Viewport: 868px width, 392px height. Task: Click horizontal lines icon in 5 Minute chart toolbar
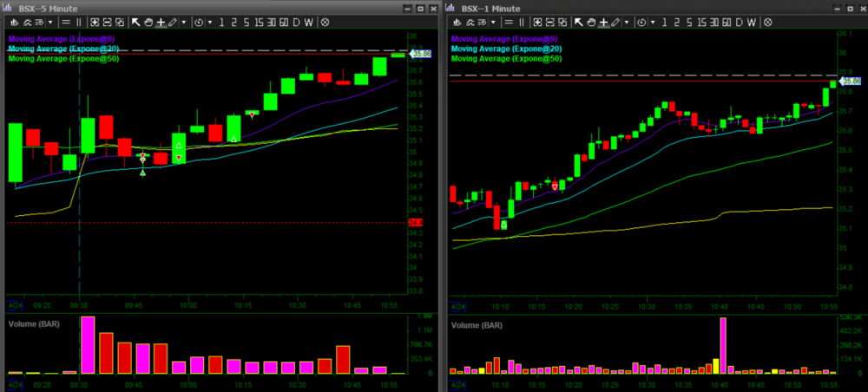click(65, 22)
